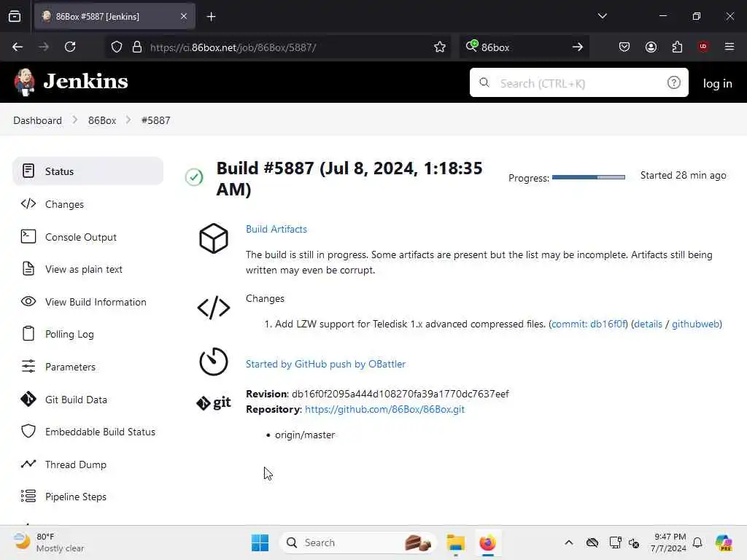Click the uBlock Origin extension icon

(703, 46)
